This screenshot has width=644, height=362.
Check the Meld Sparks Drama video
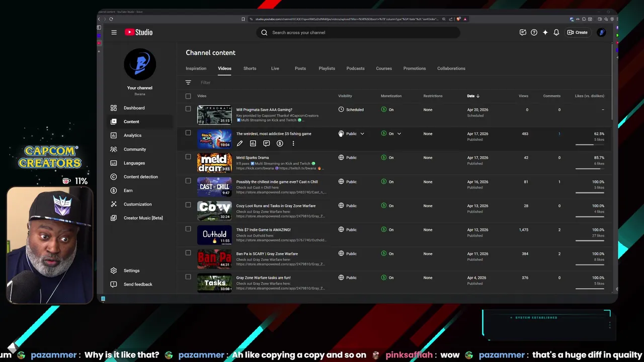tap(188, 157)
